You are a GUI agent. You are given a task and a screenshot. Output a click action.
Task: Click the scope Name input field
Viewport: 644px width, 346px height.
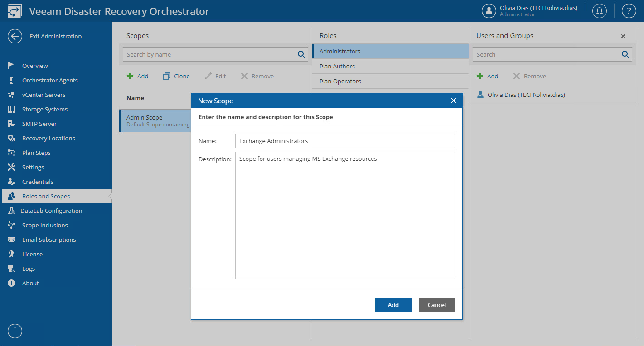(x=345, y=141)
